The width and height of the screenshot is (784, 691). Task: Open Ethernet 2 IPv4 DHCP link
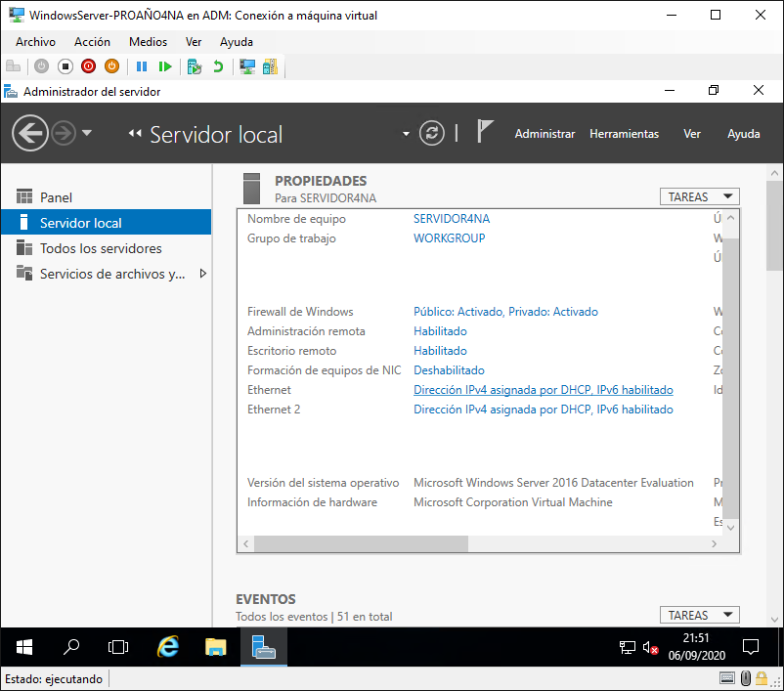tap(543, 409)
